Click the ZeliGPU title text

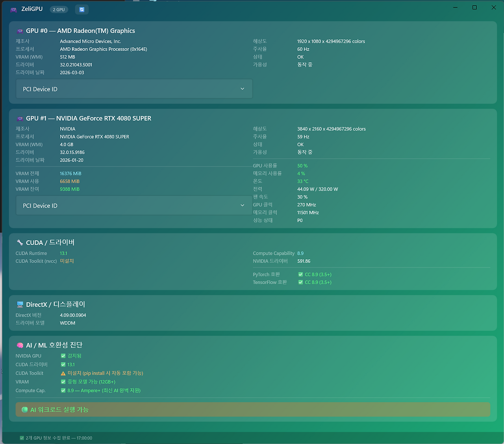(32, 9)
